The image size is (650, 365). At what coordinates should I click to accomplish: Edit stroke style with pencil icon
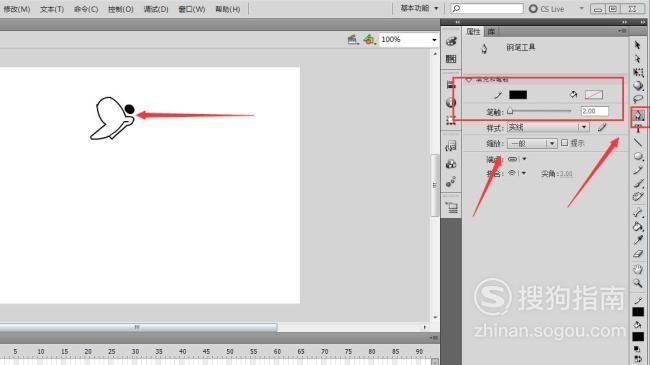602,127
